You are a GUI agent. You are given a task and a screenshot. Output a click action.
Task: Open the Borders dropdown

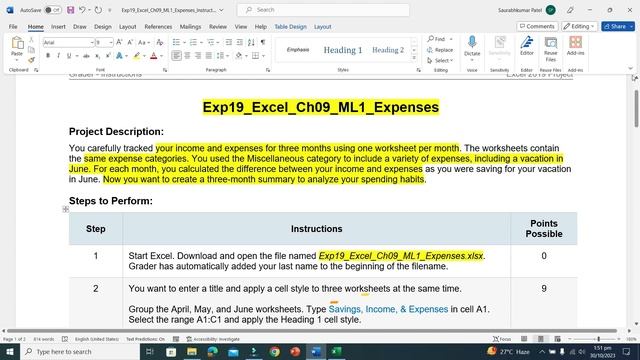pyautogui.click(x=264, y=56)
